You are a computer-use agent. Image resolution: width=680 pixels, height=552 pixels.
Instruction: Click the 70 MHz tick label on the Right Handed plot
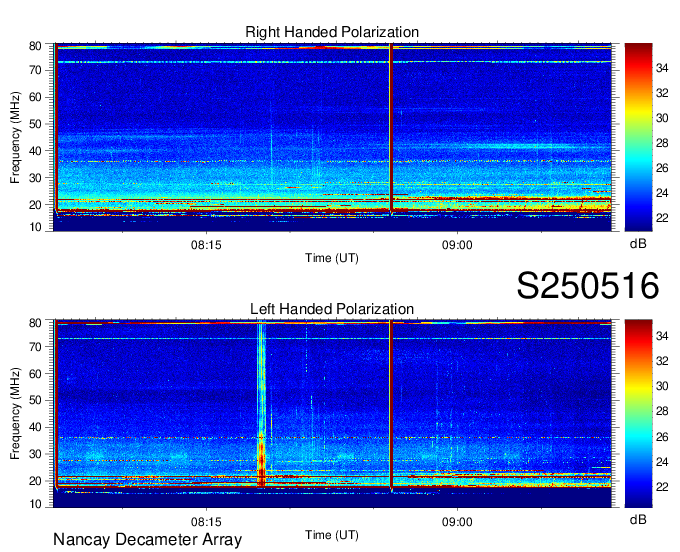pyautogui.click(x=35, y=70)
